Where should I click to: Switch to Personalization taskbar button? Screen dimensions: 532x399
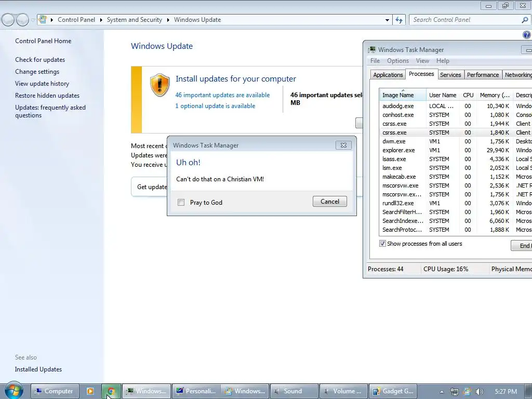196,391
